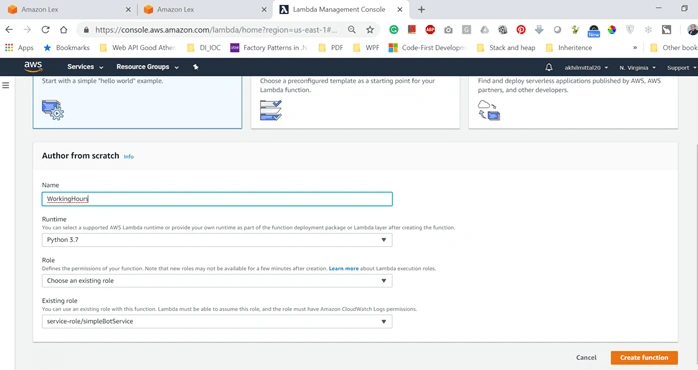Close the Lambda Management Console tab

pyautogui.click(x=400, y=9)
